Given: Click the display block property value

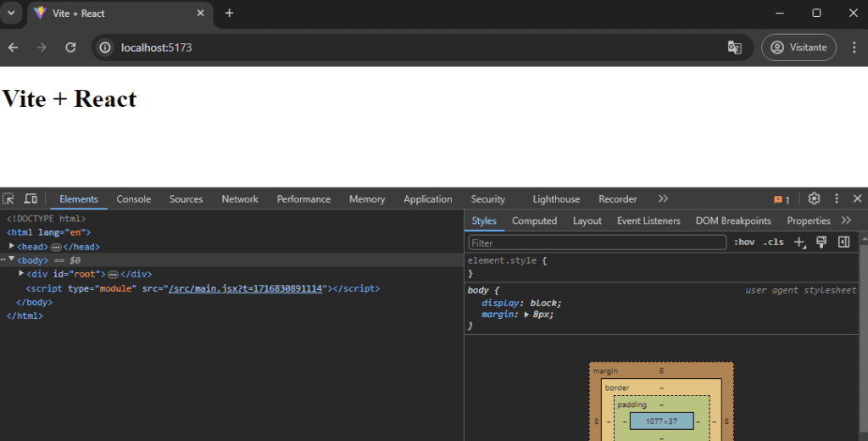Looking at the screenshot, I should [x=543, y=303].
